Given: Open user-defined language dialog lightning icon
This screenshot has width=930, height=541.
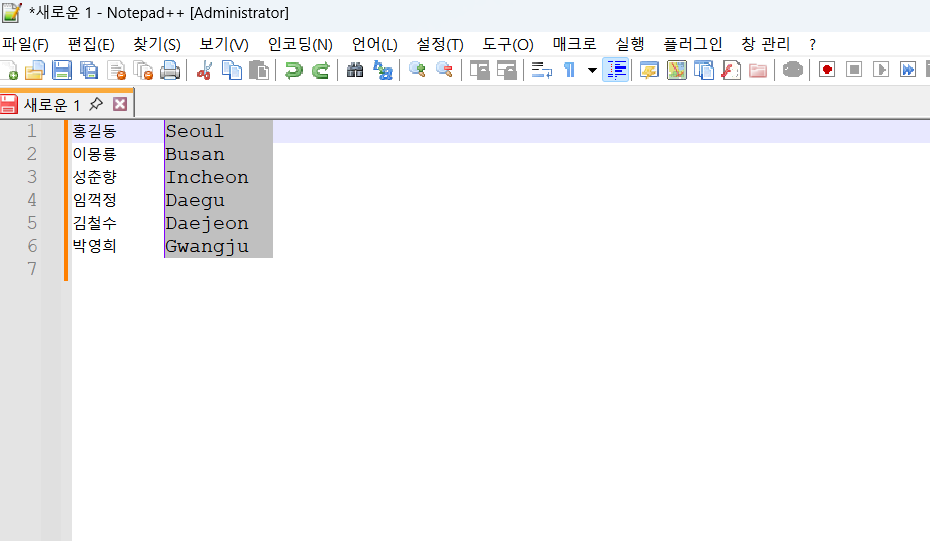Looking at the screenshot, I should [x=649, y=70].
